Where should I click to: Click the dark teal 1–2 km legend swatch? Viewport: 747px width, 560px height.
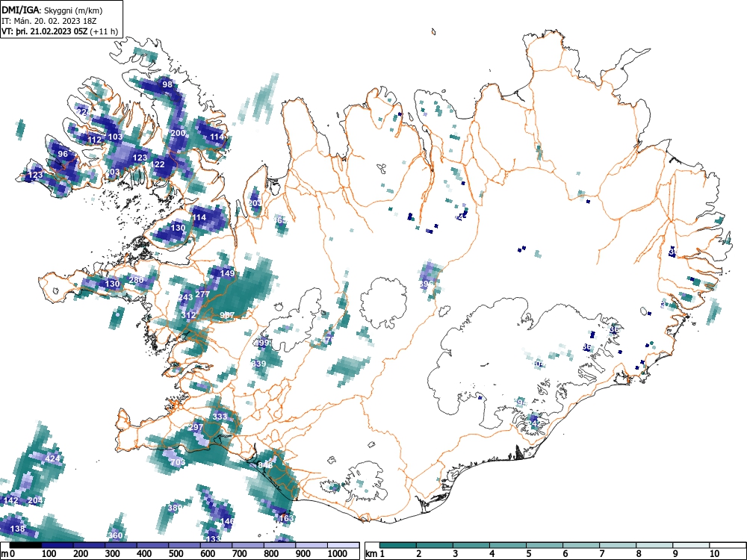pyautogui.click(x=398, y=544)
